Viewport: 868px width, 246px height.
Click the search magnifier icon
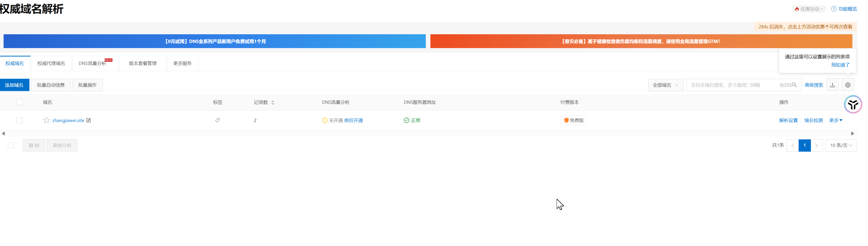coord(794,85)
